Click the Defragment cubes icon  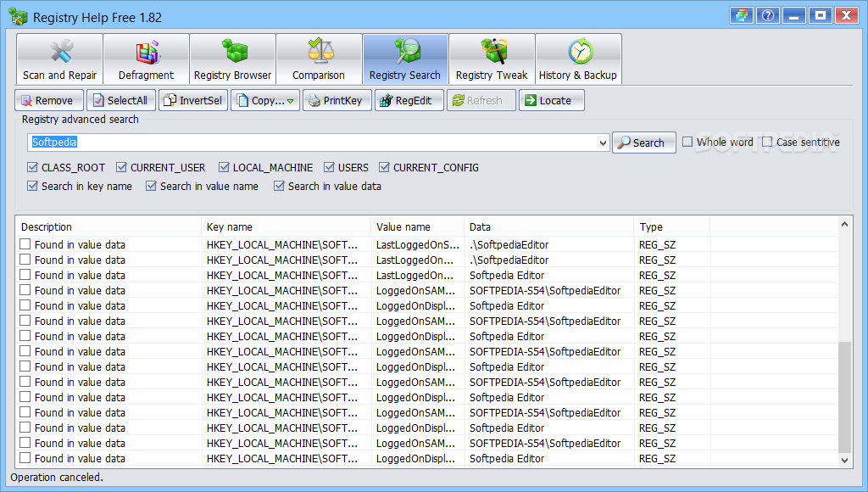pos(147,51)
